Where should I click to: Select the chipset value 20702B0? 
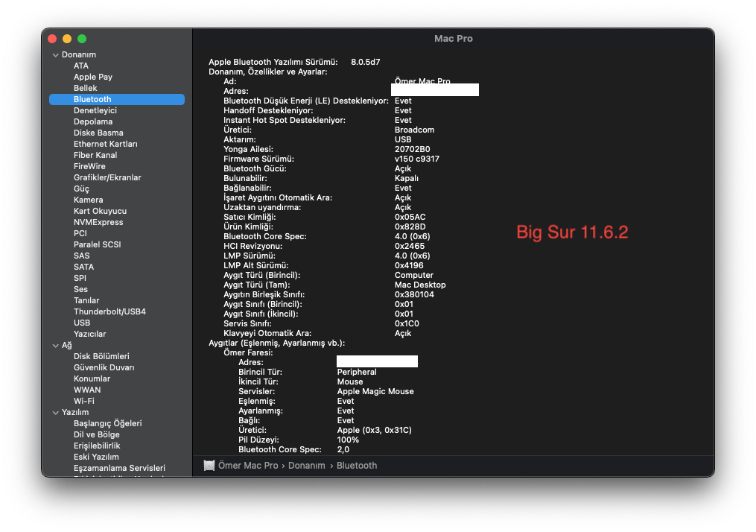(x=412, y=149)
